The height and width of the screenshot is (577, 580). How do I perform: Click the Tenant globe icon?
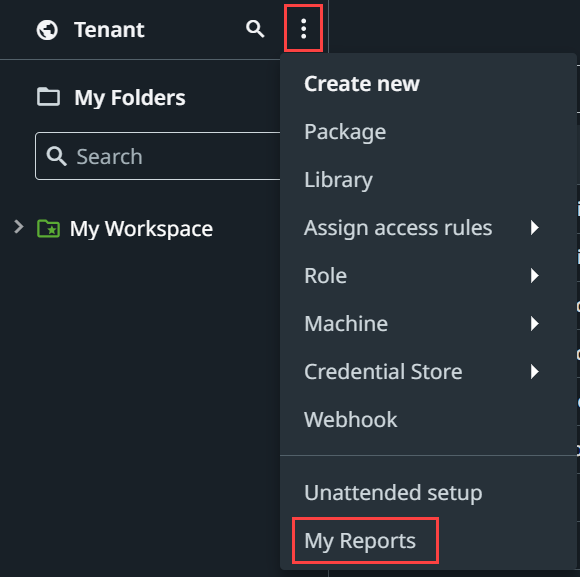[47, 30]
